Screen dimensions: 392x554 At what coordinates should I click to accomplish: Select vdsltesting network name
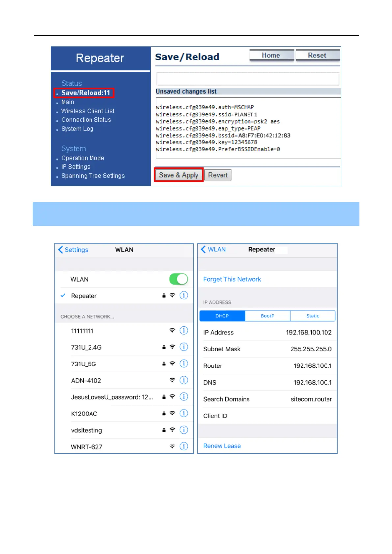(87, 430)
